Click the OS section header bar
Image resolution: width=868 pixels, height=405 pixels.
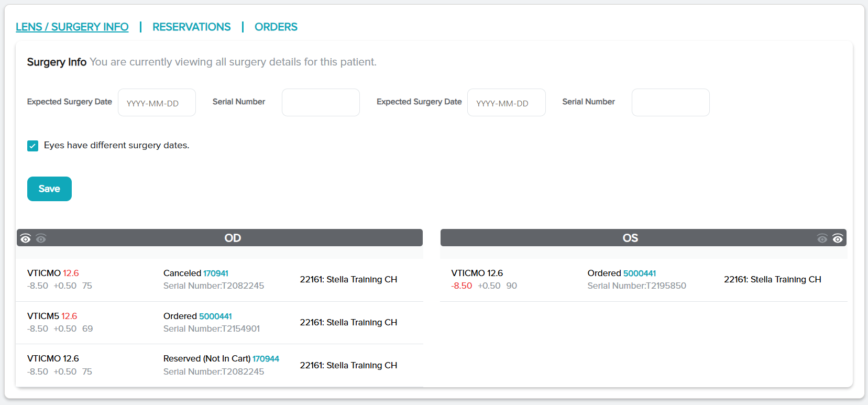tap(630, 238)
